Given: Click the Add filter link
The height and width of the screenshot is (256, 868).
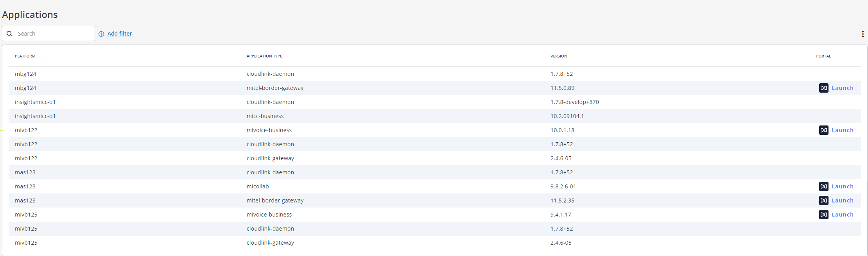Looking at the screenshot, I should pos(120,34).
